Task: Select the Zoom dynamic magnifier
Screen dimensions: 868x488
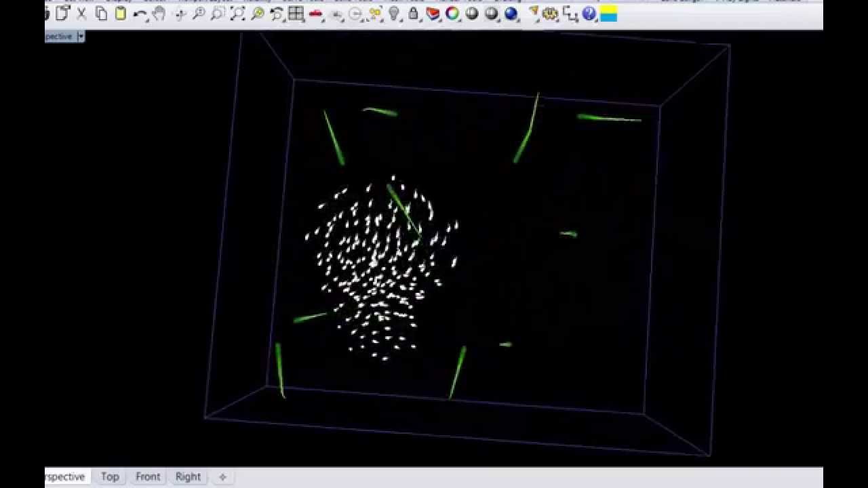Action: 199,13
